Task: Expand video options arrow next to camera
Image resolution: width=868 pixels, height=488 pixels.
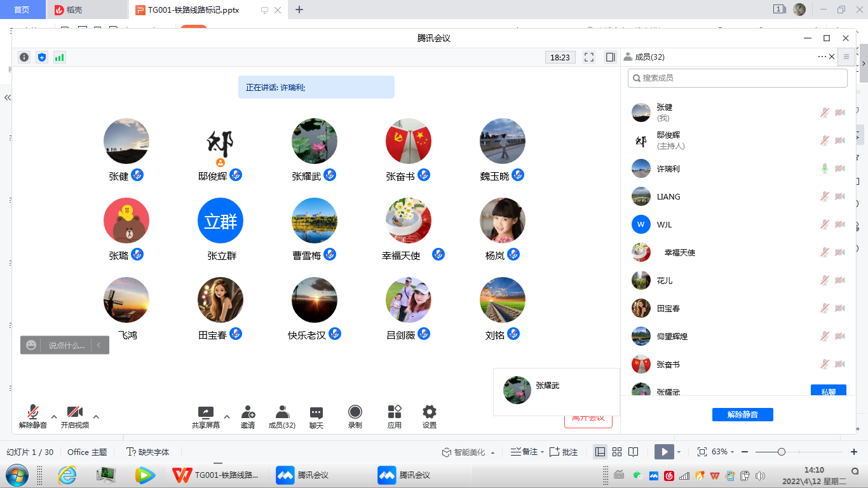Action: click(96, 417)
